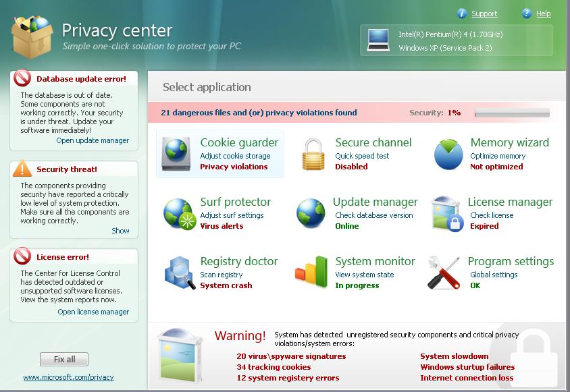Launch the Surf protector application title
The width and height of the screenshot is (570, 392).
[x=236, y=202]
